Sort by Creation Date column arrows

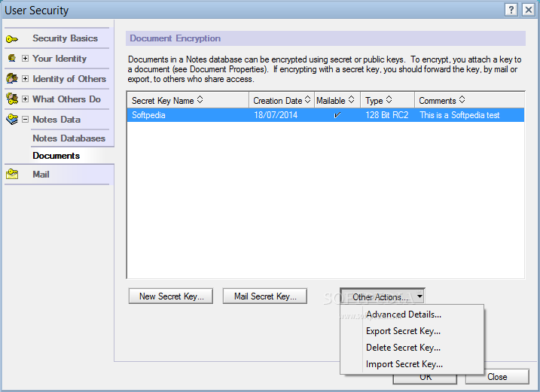click(307, 100)
